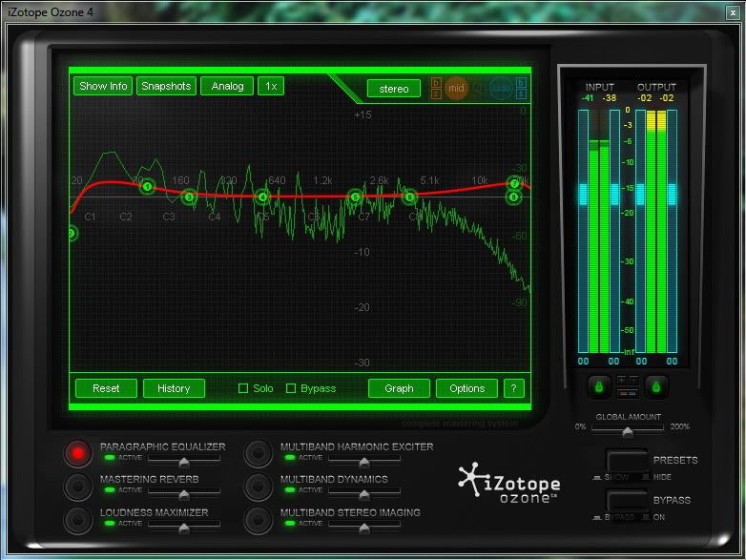The height and width of the screenshot is (560, 746).
Task: Toggle the side solo 's' box
Action: pyautogui.click(x=522, y=94)
